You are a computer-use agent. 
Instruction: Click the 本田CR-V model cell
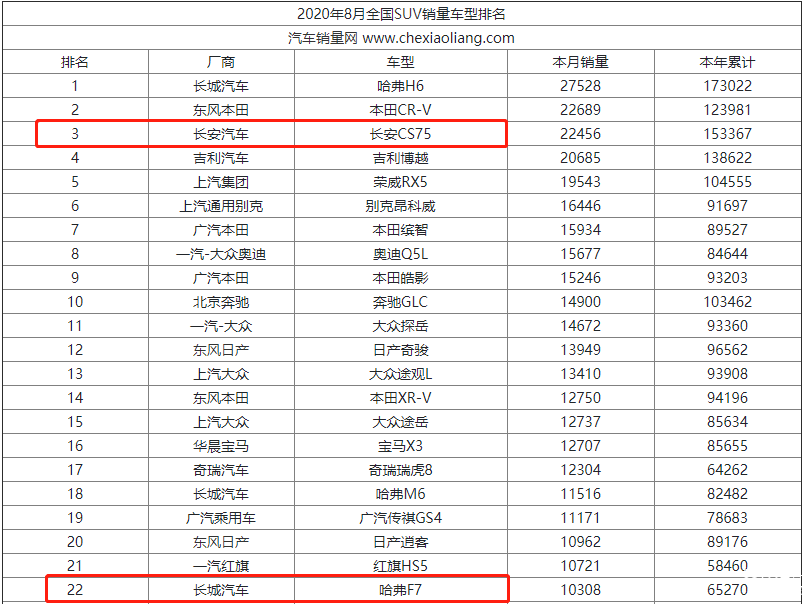400,110
